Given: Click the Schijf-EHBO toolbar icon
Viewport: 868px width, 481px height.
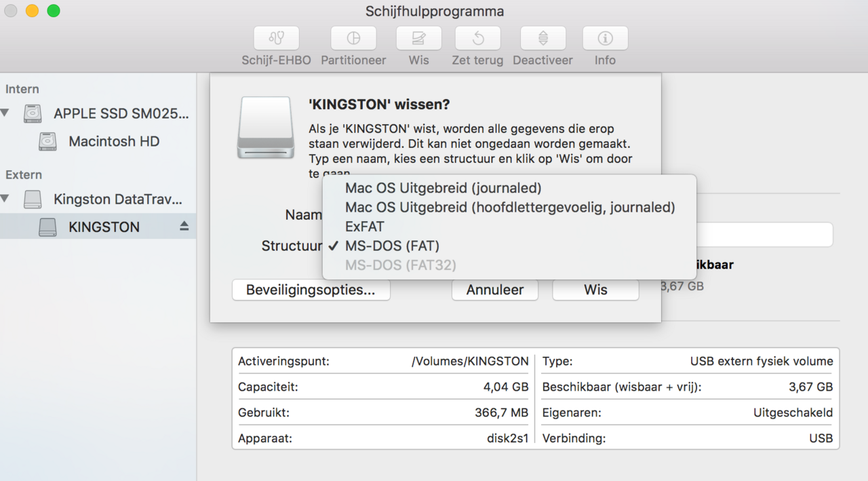Looking at the screenshot, I should coord(276,39).
